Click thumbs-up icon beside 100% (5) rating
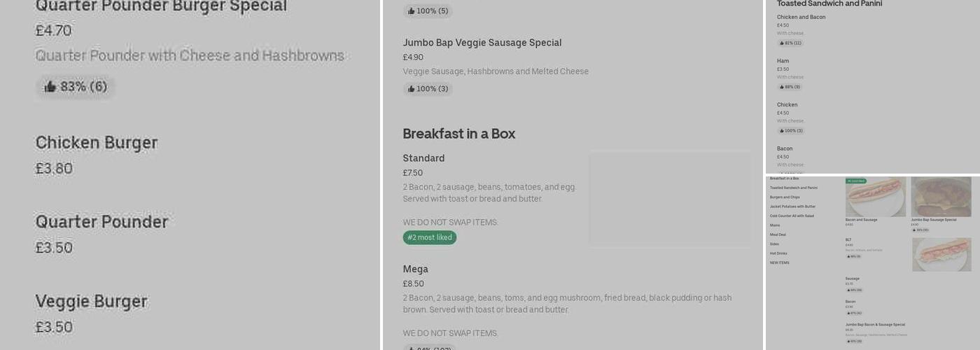 (x=411, y=11)
